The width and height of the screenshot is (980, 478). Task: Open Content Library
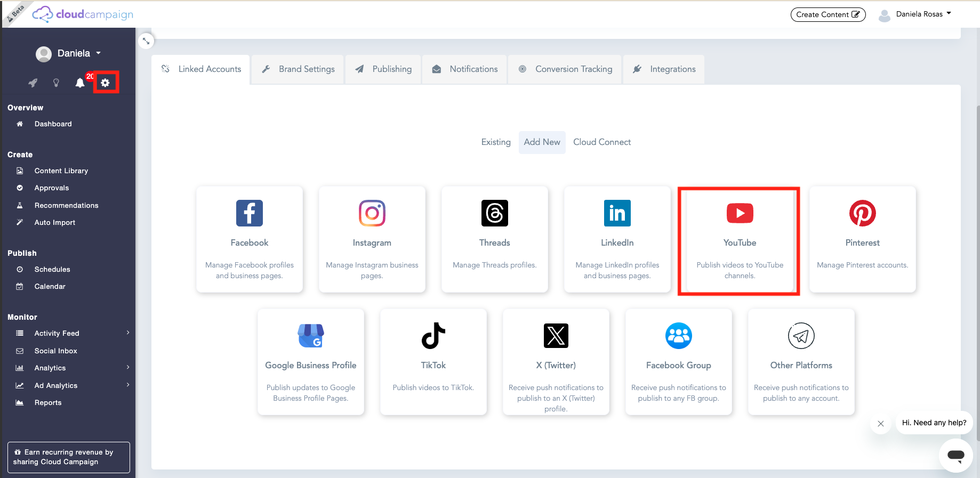pos(61,171)
